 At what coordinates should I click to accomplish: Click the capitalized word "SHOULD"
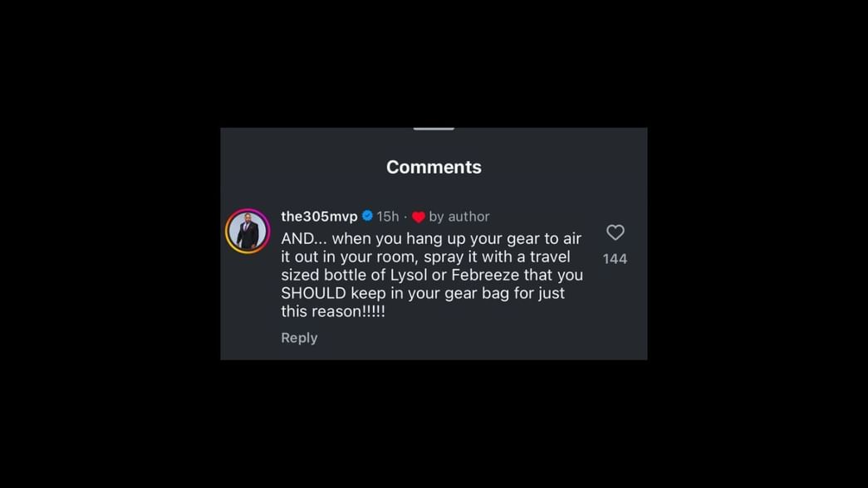click(x=313, y=293)
